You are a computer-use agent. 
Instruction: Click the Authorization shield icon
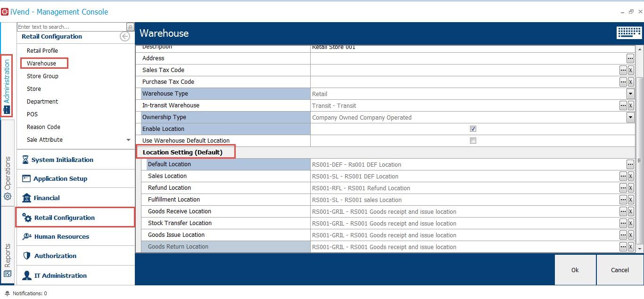tap(26, 256)
